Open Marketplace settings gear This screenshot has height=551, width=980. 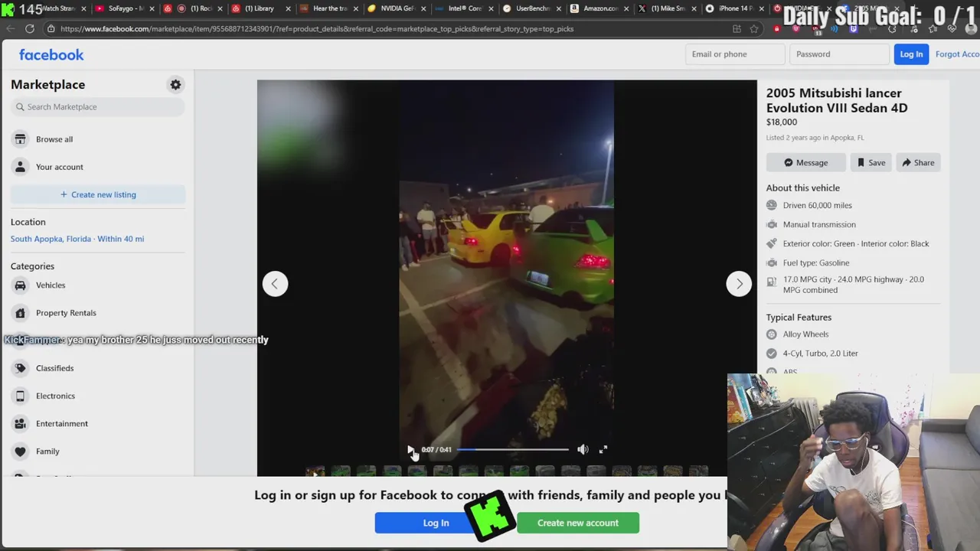[x=175, y=85]
